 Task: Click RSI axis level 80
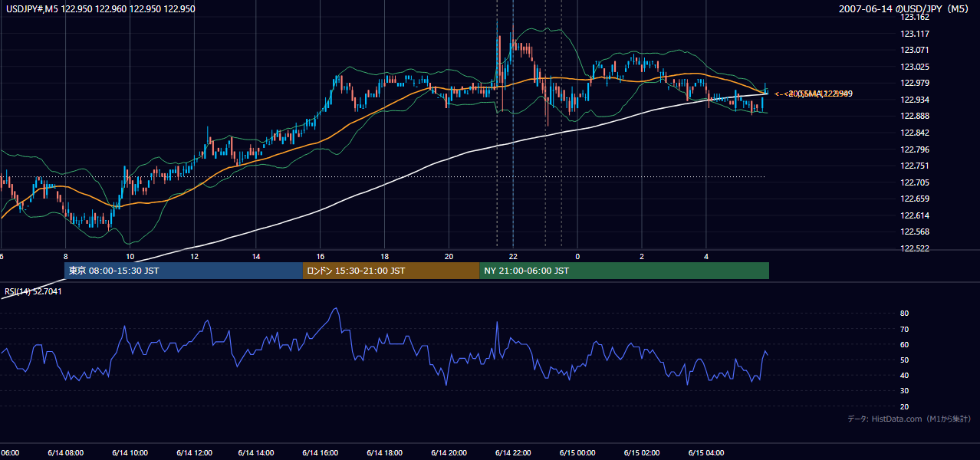point(904,314)
